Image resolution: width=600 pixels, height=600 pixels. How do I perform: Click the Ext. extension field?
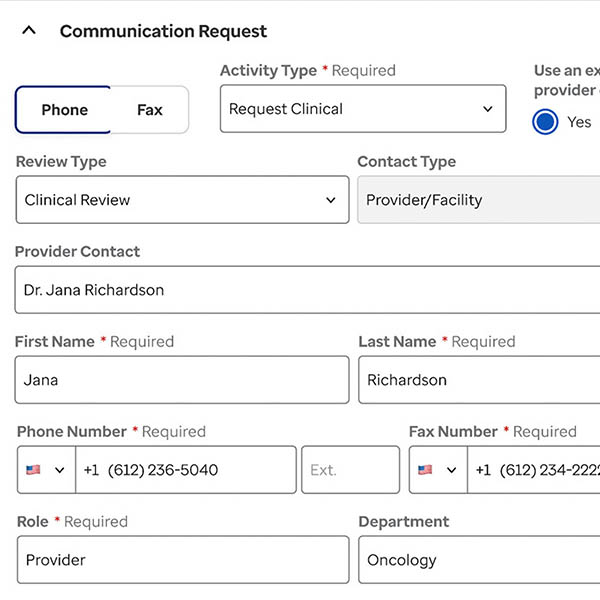(349, 470)
